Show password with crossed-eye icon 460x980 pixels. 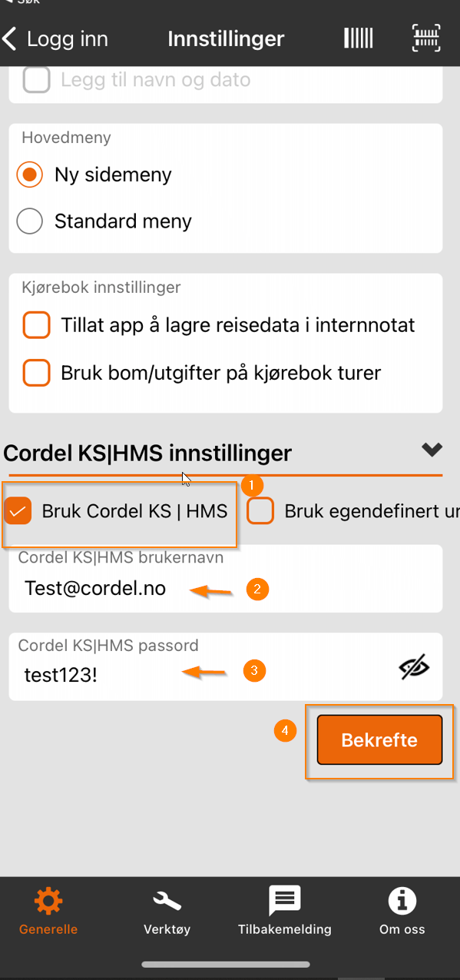click(414, 668)
